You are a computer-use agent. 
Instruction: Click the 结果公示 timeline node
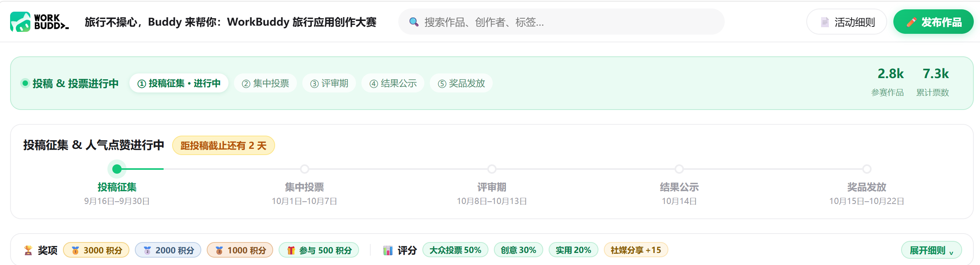pos(679,169)
